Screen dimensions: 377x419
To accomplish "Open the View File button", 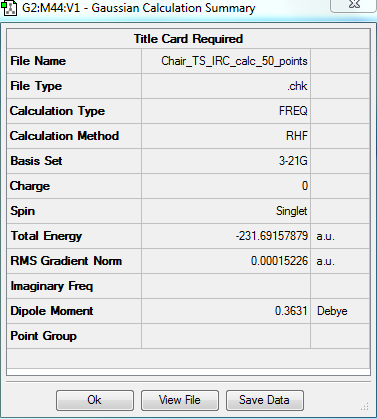I will tap(180, 400).
